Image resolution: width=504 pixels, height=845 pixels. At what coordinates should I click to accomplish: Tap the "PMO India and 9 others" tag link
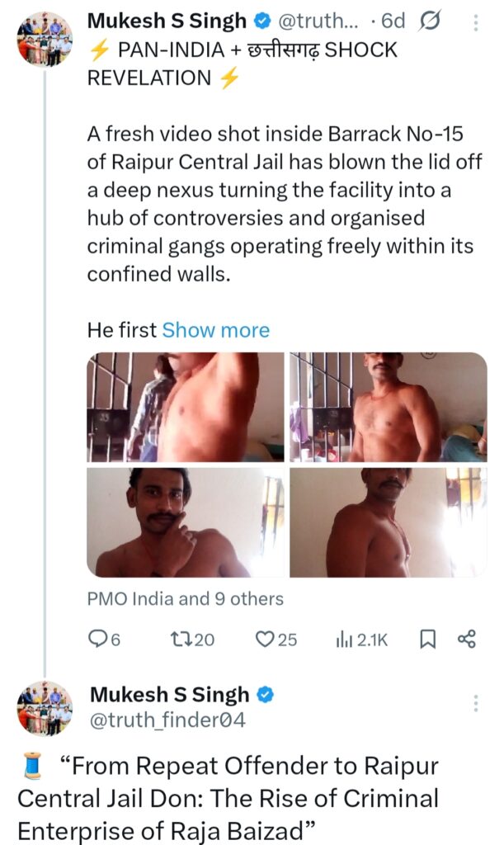tap(185, 599)
